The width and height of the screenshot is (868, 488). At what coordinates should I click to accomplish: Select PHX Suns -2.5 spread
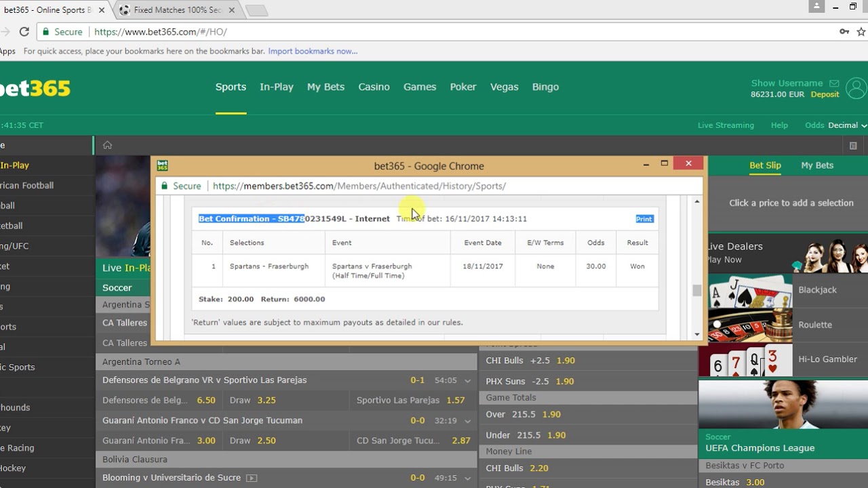588,381
